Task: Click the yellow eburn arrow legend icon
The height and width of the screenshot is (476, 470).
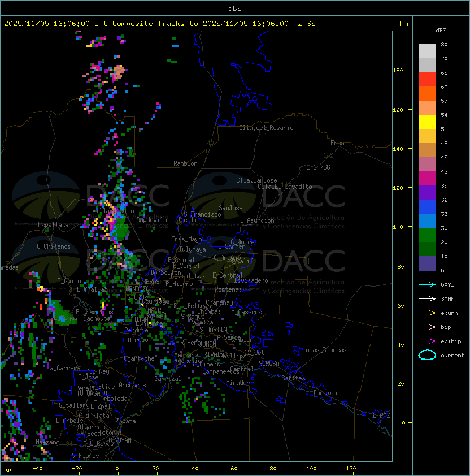Action: pyautogui.click(x=427, y=313)
